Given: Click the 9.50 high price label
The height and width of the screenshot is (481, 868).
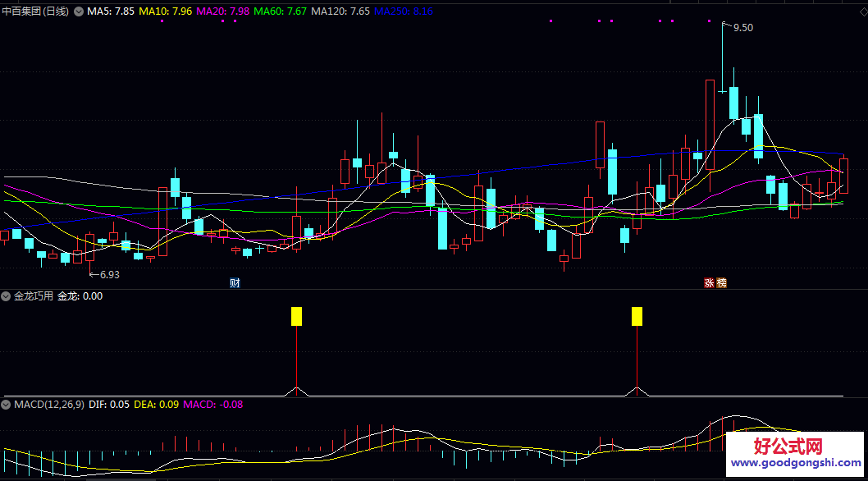Looking at the screenshot, I should 742,28.
